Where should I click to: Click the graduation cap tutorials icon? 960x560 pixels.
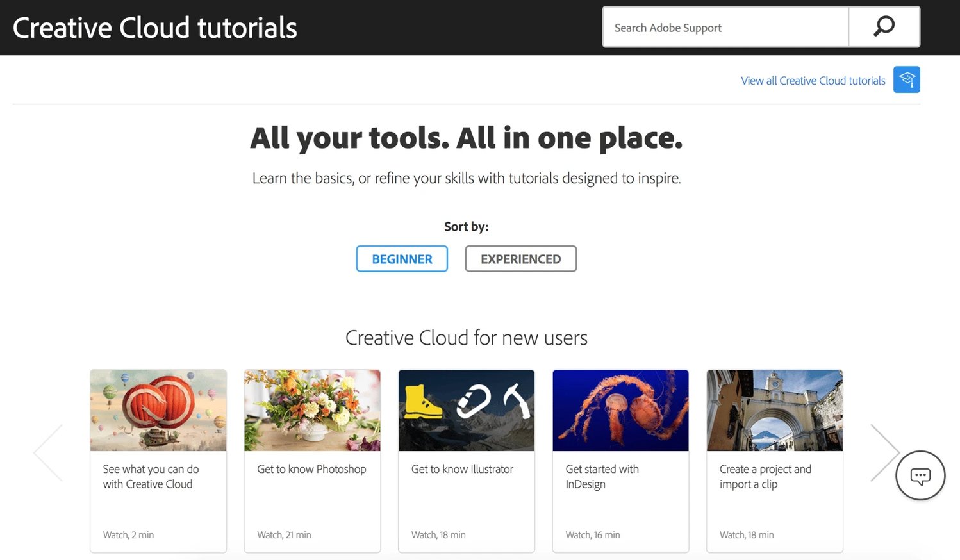pyautogui.click(x=906, y=79)
